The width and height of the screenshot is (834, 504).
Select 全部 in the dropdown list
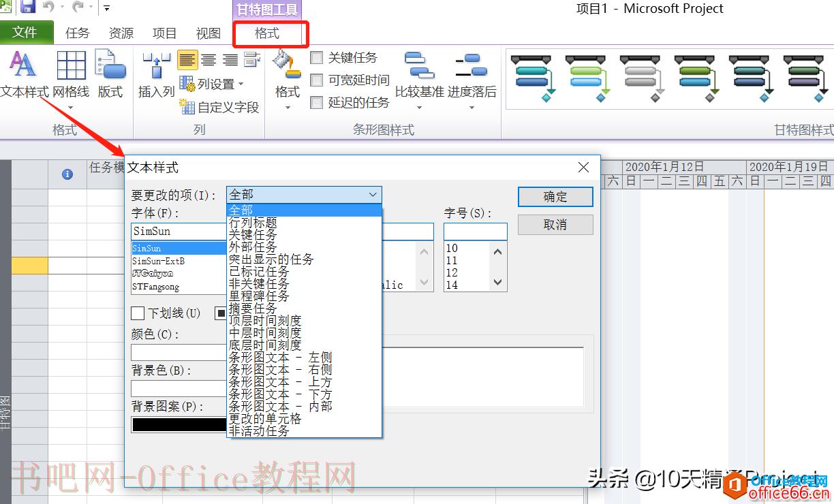coord(304,210)
